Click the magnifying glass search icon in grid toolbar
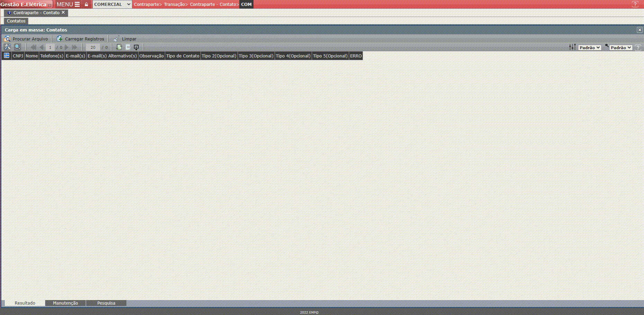 click(17, 47)
